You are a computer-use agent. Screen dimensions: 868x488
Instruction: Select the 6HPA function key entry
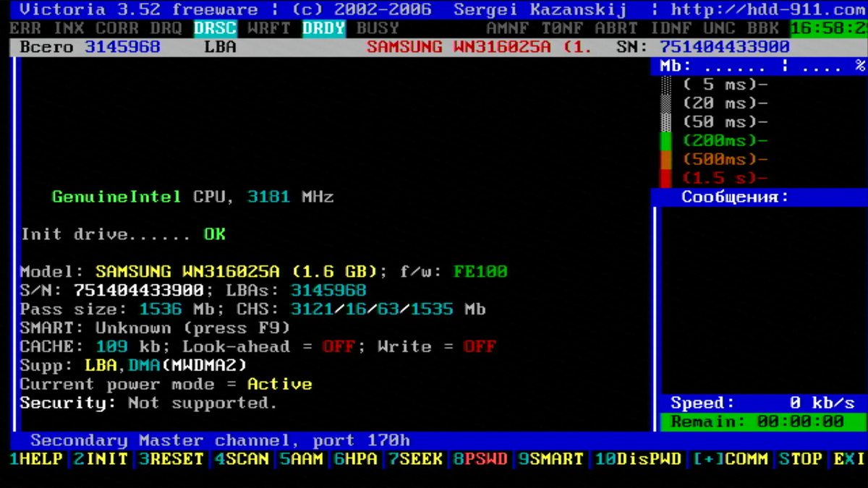pos(356,459)
